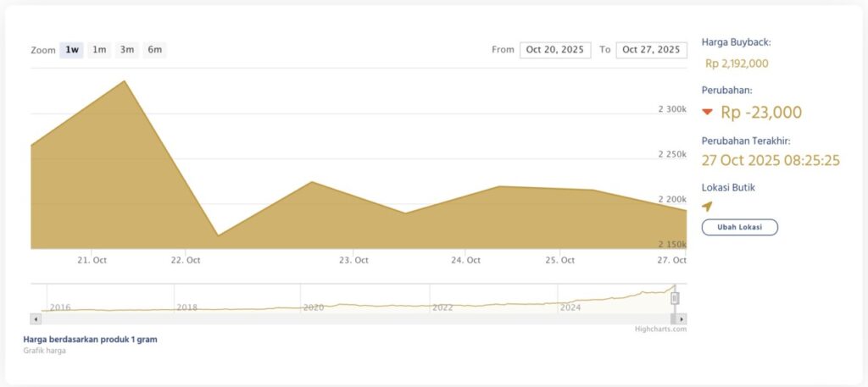
Task: Click the chart peak after 21 Oct
Action: 125,81
